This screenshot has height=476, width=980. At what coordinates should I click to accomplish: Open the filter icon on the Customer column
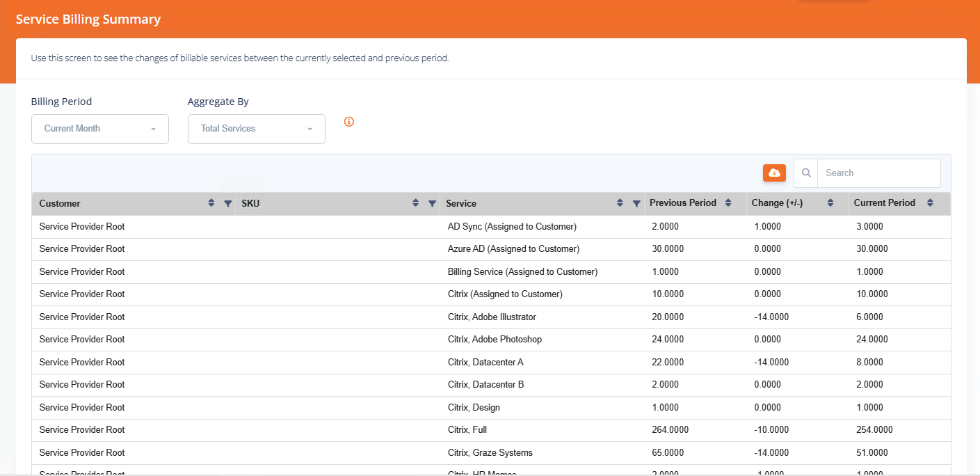click(x=228, y=203)
